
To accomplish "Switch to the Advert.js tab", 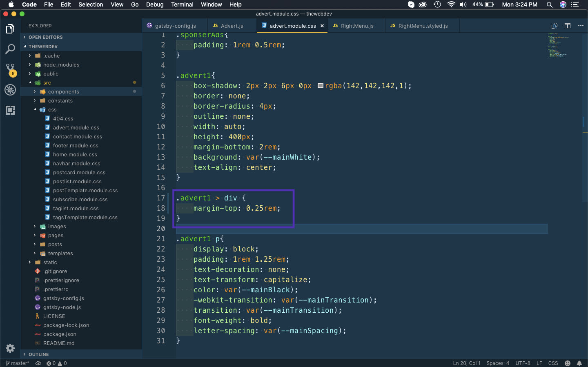I will (232, 26).
